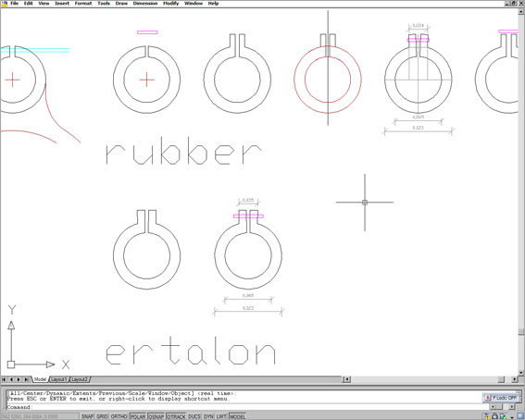This screenshot has height=420, width=525.
Task: Toggle LWT lineweight display
Action: pyautogui.click(x=221, y=416)
